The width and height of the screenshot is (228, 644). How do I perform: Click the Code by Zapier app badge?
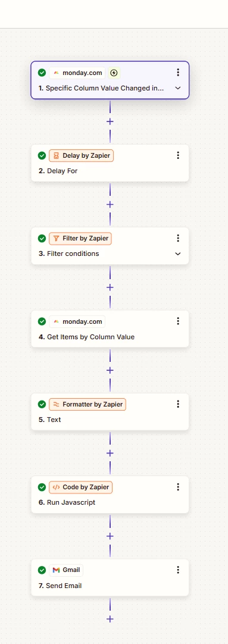[x=81, y=487]
